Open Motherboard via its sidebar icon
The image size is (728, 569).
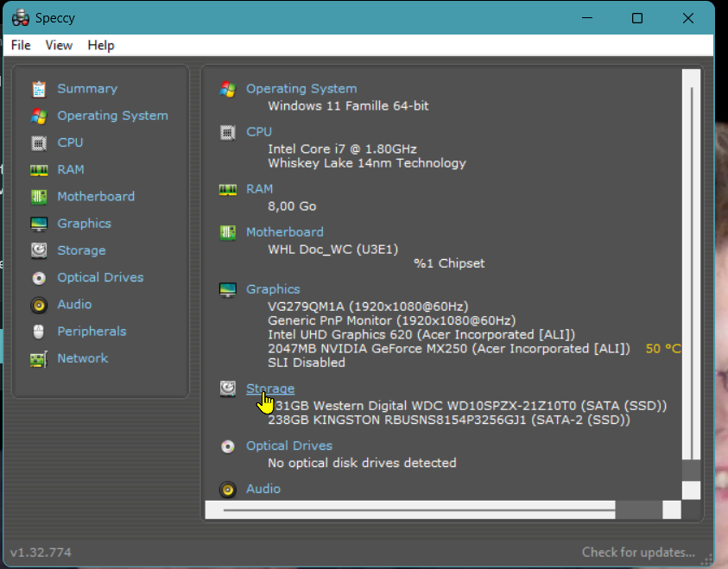[x=39, y=197]
